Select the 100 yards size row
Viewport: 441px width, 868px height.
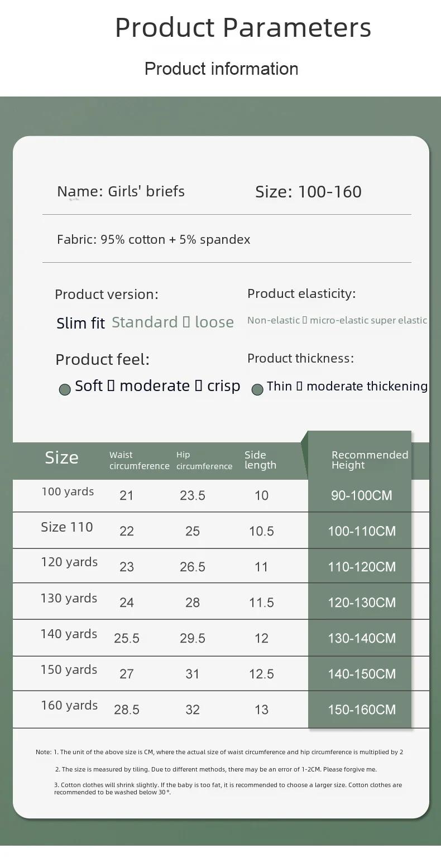(x=68, y=491)
